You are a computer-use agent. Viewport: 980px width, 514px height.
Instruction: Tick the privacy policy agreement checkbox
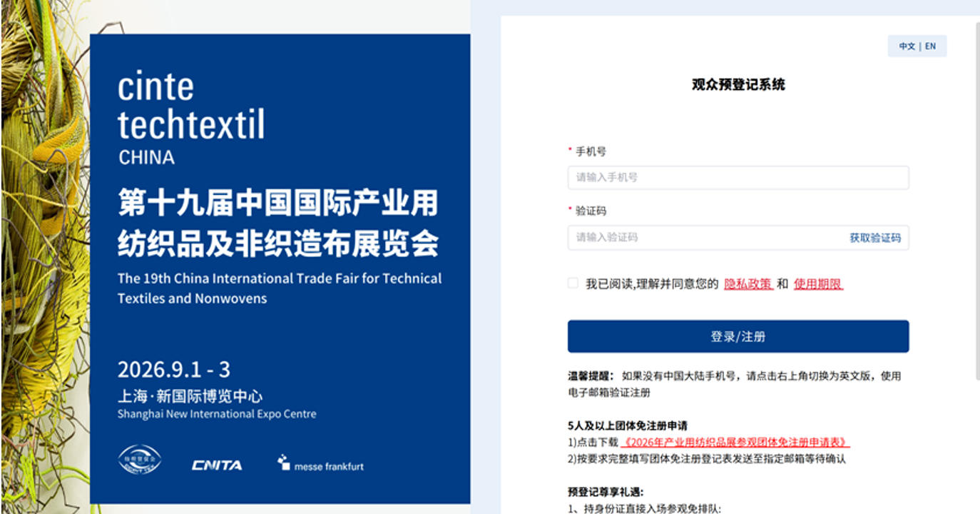click(x=573, y=283)
